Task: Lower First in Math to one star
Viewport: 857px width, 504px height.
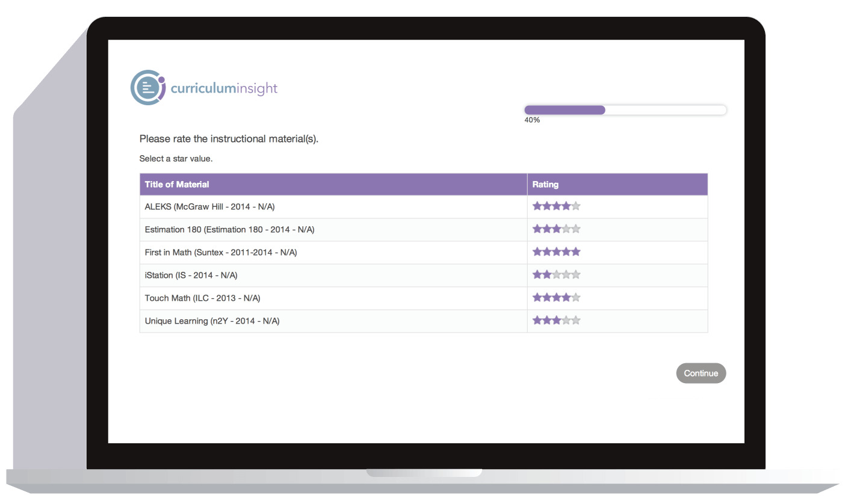Action: point(537,252)
